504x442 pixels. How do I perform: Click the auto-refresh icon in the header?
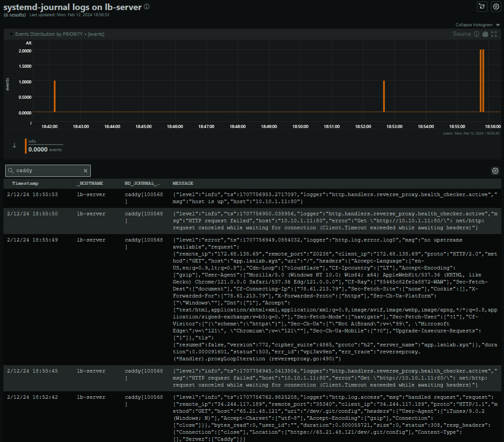pyautogui.click(x=482, y=6)
